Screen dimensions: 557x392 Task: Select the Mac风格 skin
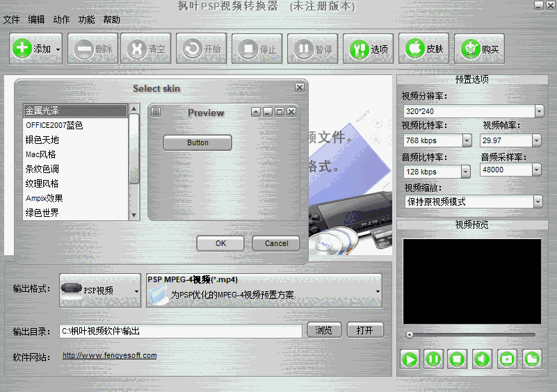coord(75,154)
